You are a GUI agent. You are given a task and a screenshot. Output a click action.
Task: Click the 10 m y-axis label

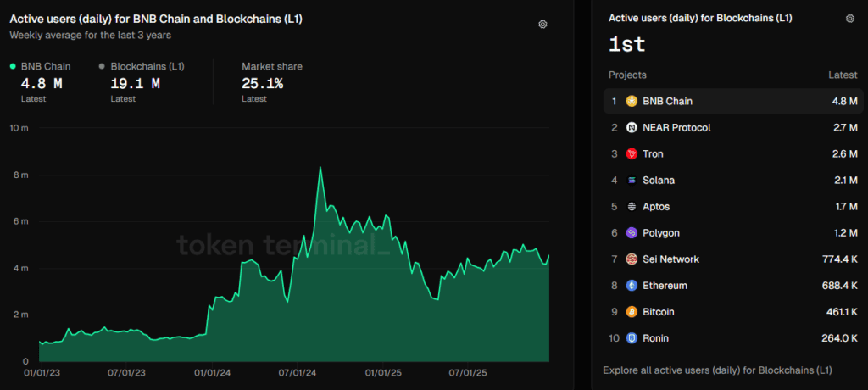[x=19, y=129]
